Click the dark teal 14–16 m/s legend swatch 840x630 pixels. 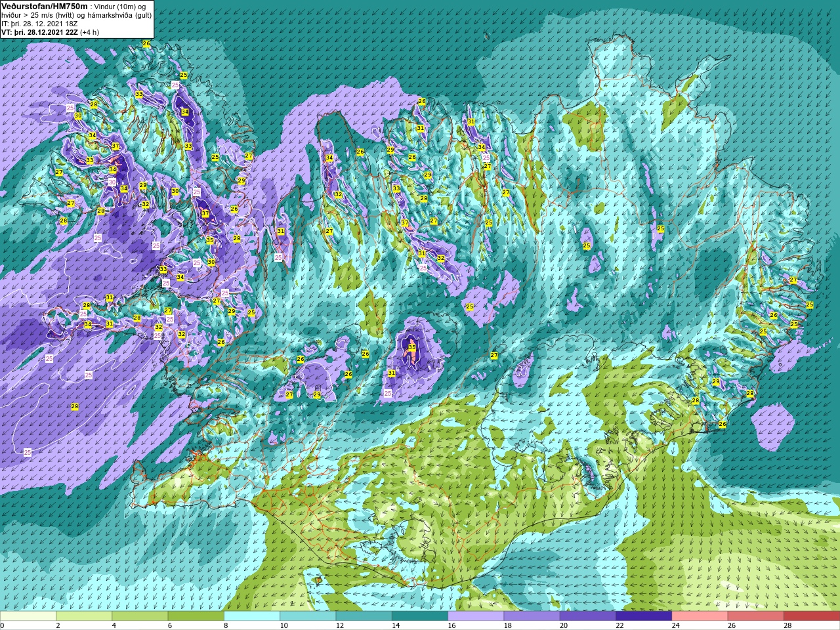(x=420, y=616)
